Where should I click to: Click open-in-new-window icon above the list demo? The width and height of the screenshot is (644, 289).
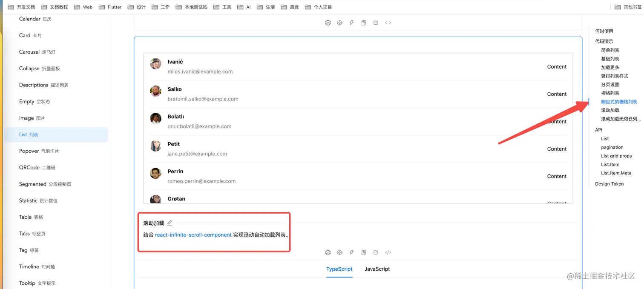pos(376,23)
